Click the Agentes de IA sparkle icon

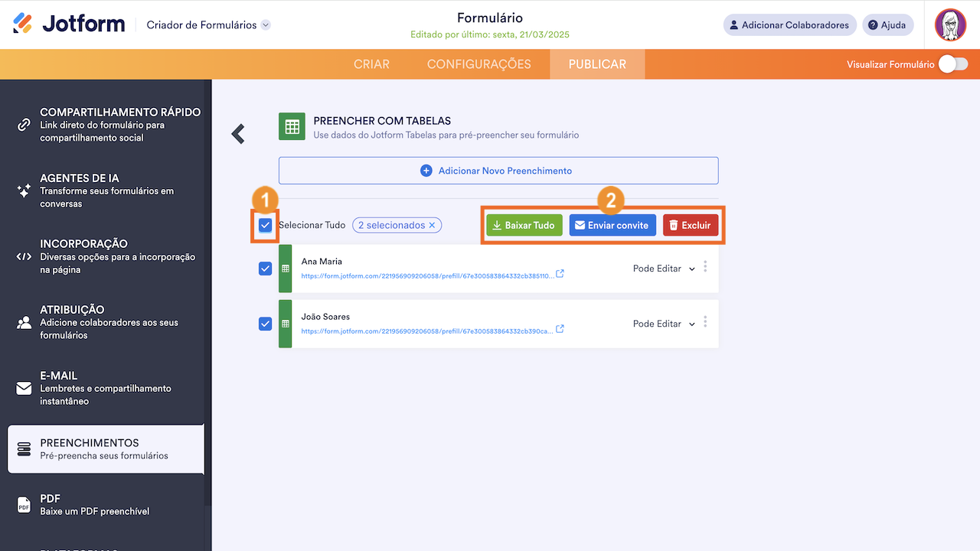coord(24,191)
